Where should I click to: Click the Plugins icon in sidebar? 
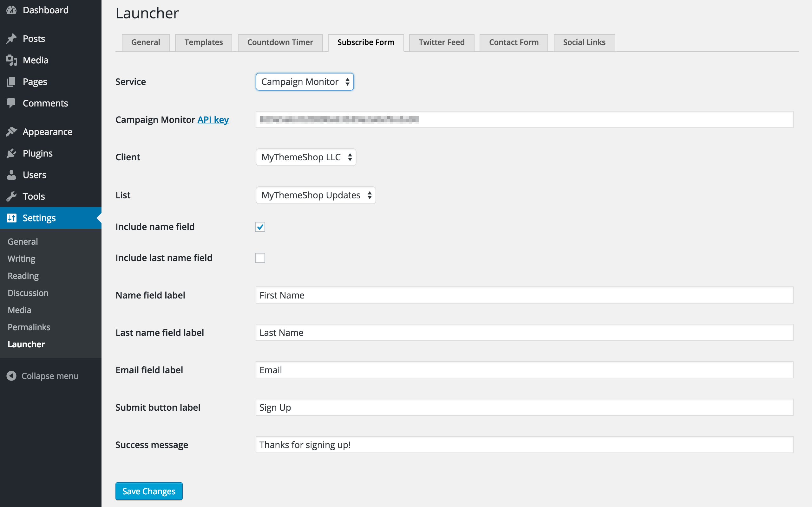[x=12, y=152]
